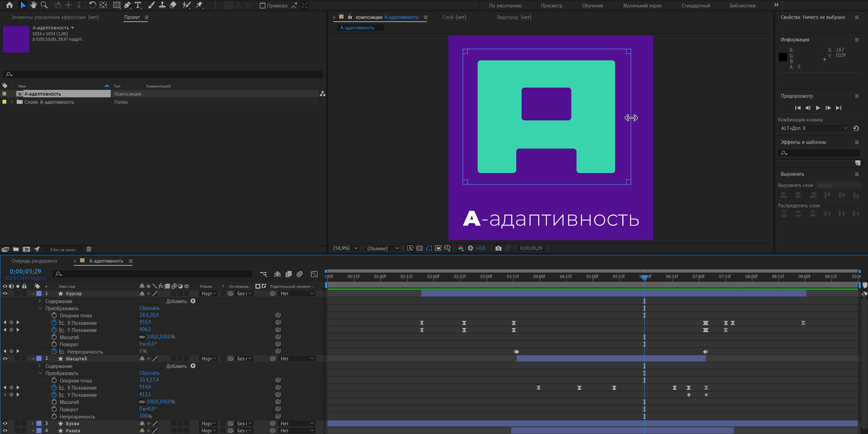Toggle visibility of Буква layer

tap(5, 423)
